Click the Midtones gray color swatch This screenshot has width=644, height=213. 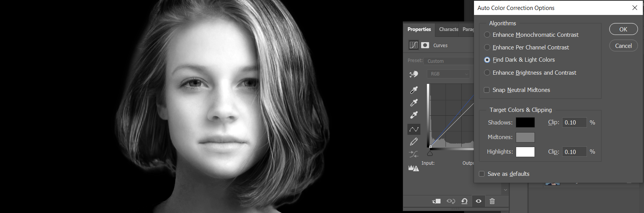(x=525, y=137)
